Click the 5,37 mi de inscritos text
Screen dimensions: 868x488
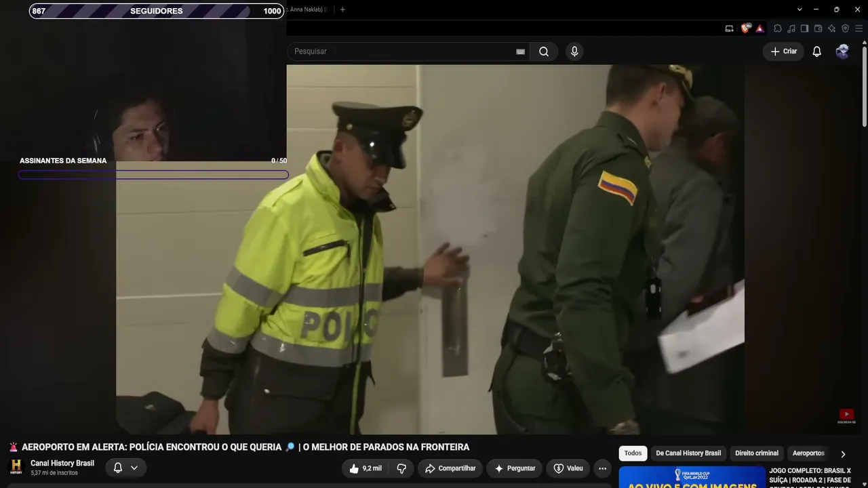(x=54, y=473)
